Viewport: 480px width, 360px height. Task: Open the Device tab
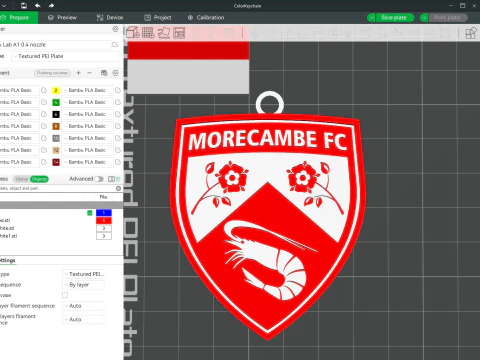(x=110, y=18)
